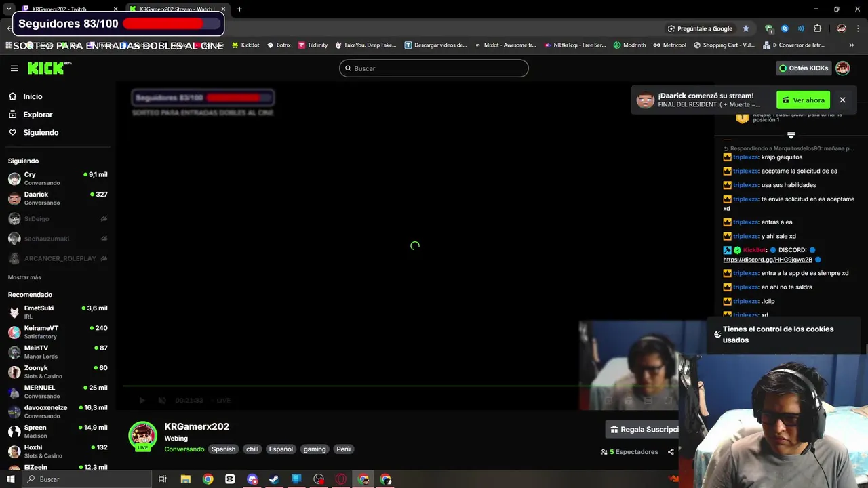Open the browser tab search dropdown
The height and width of the screenshot is (488, 868).
[x=9, y=9]
